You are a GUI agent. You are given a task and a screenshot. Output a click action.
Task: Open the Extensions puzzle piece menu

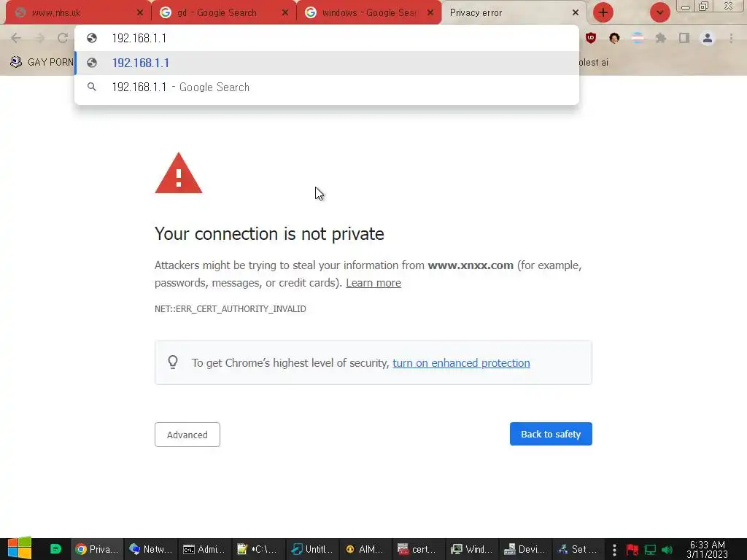click(661, 38)
